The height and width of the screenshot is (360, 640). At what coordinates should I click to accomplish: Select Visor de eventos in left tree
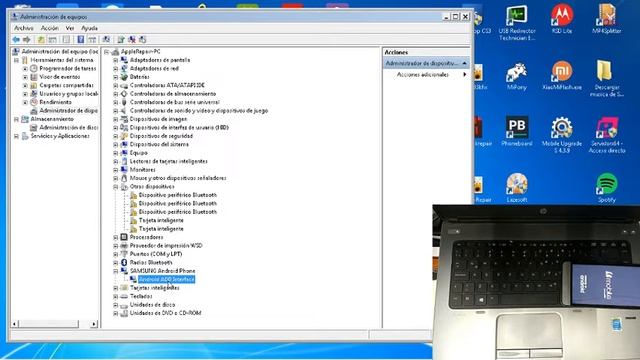tap(60, 77)
